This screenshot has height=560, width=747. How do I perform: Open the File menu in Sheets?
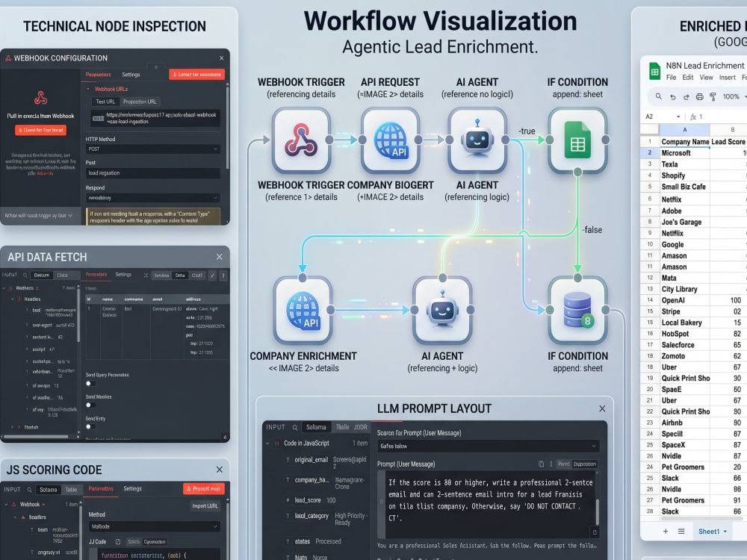click(672, 77)
